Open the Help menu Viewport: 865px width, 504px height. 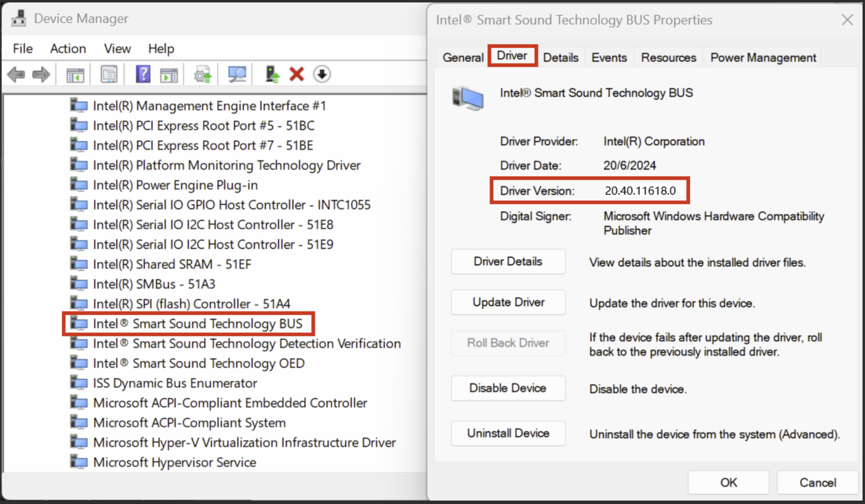pos(161,48)
